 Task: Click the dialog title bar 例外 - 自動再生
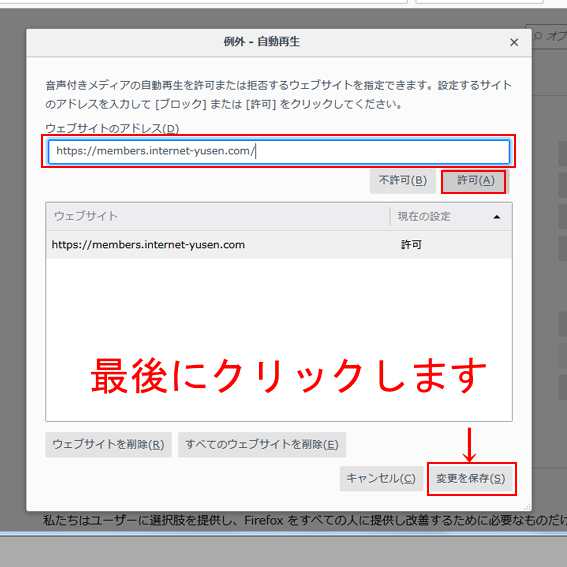pos(261,42)
